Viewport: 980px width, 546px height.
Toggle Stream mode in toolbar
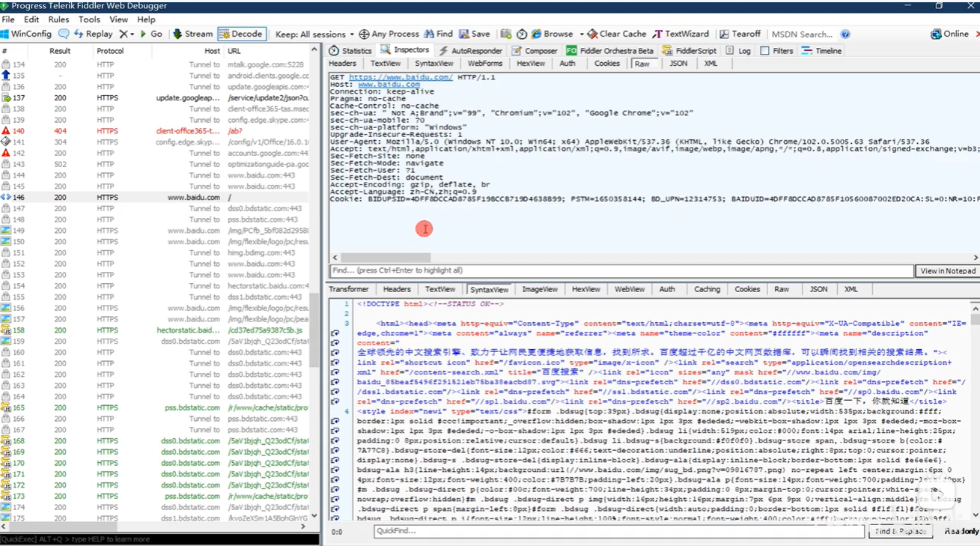pos(193,34)
